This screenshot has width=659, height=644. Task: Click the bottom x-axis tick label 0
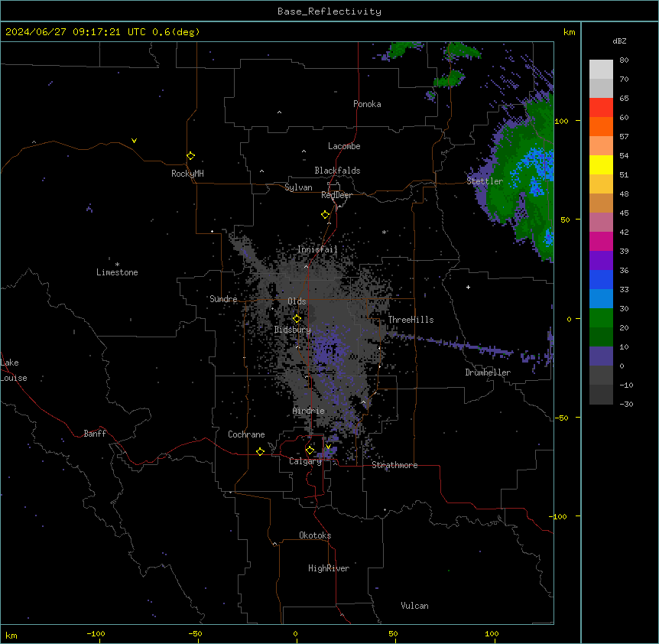click(295, 634)
